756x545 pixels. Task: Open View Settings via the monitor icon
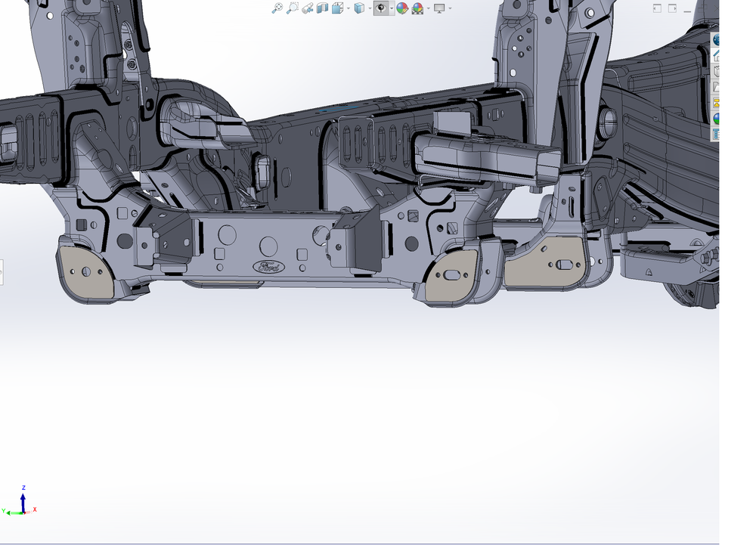pyautogui.click(x=438, y=9)
